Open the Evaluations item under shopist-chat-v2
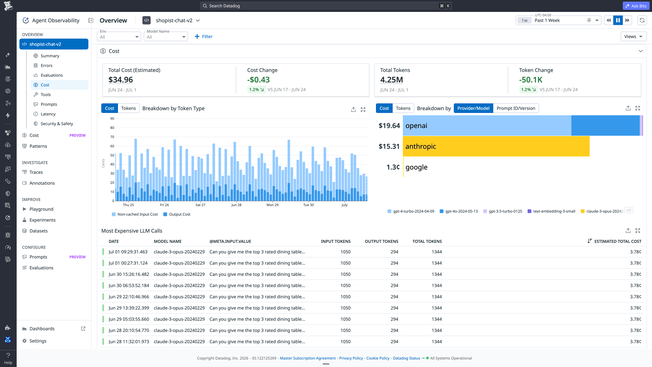The height and width of the screenshot is (367, 652). pyautogui.click(x=52, y=75)
